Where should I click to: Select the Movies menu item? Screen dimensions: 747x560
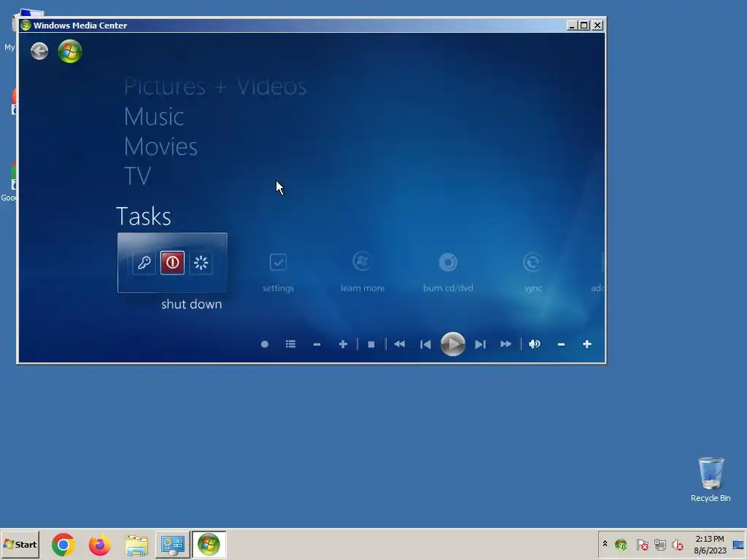(160, 147)
